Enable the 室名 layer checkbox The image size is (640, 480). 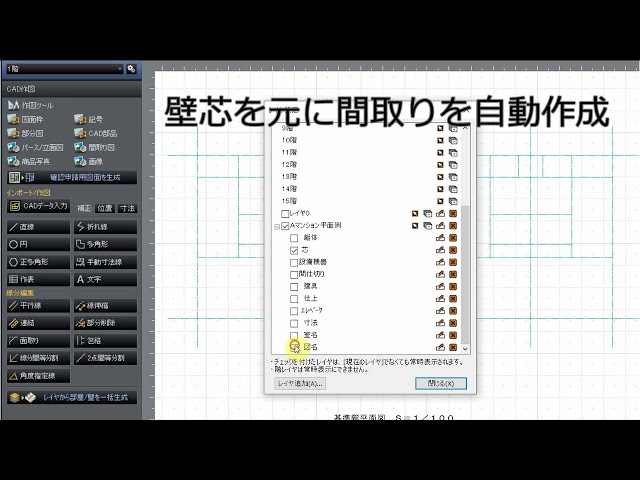[x=294, y=336]
